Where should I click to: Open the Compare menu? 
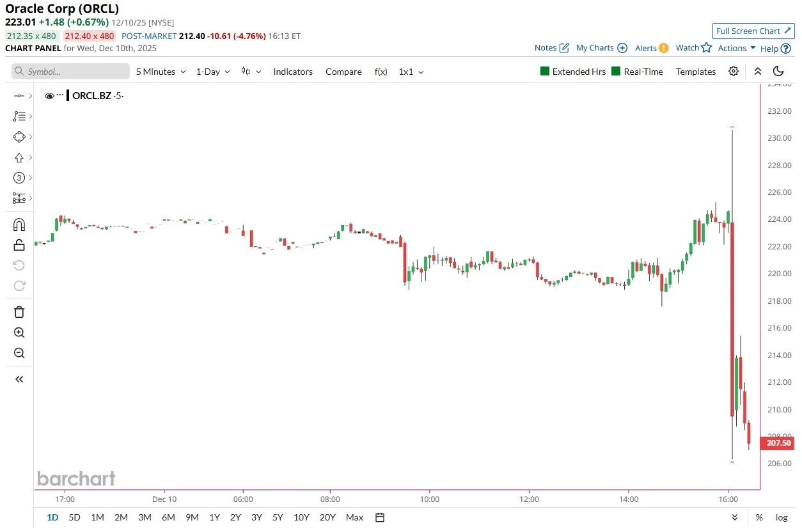point(343,72)
